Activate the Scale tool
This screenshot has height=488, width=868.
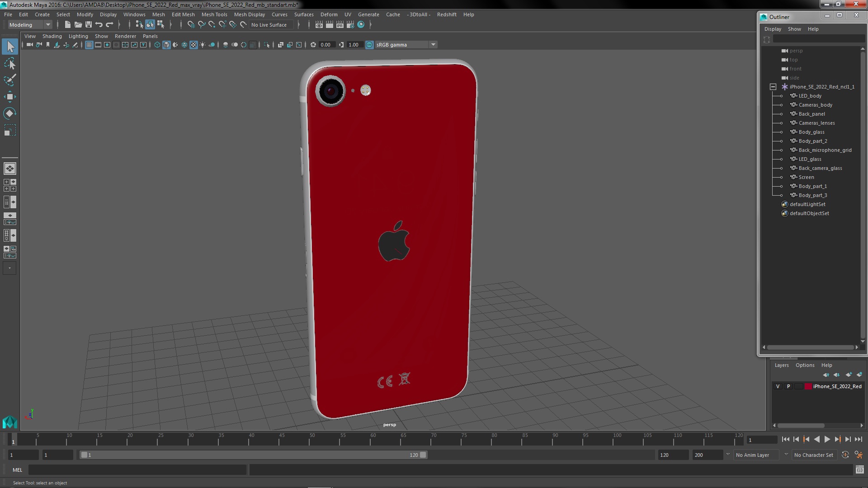[x=10, y=130]
